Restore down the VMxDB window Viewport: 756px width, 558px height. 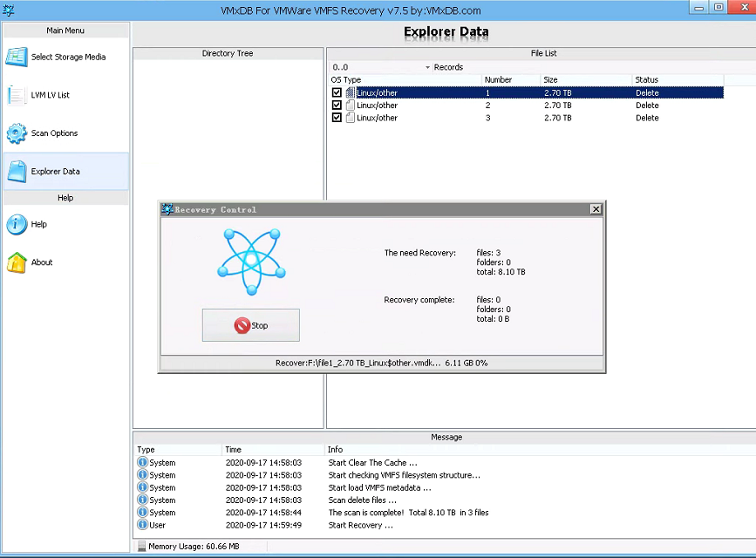coord(719,8)
